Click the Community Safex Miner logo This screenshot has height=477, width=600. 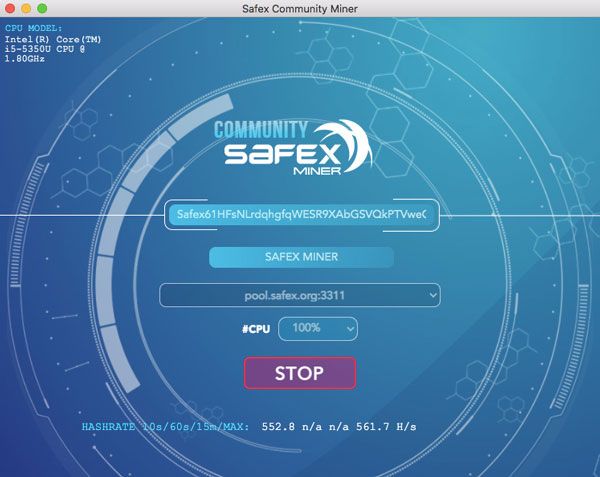click(x=293, y=148)
